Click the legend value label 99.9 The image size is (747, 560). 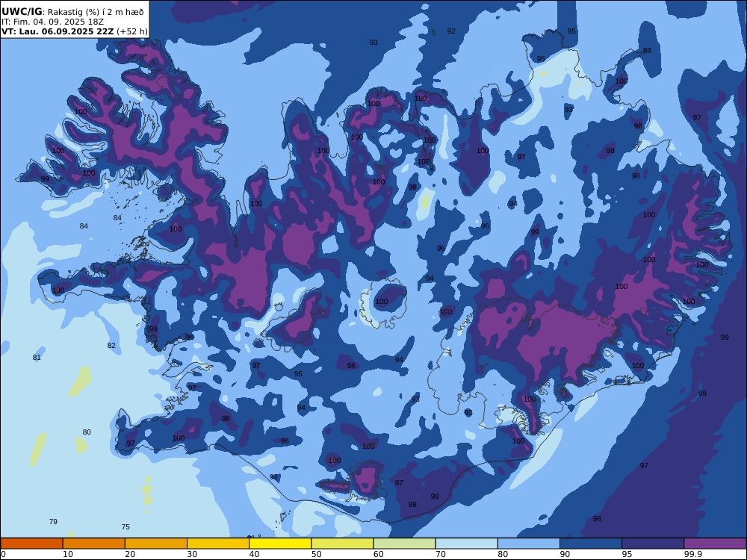point(692,554)
